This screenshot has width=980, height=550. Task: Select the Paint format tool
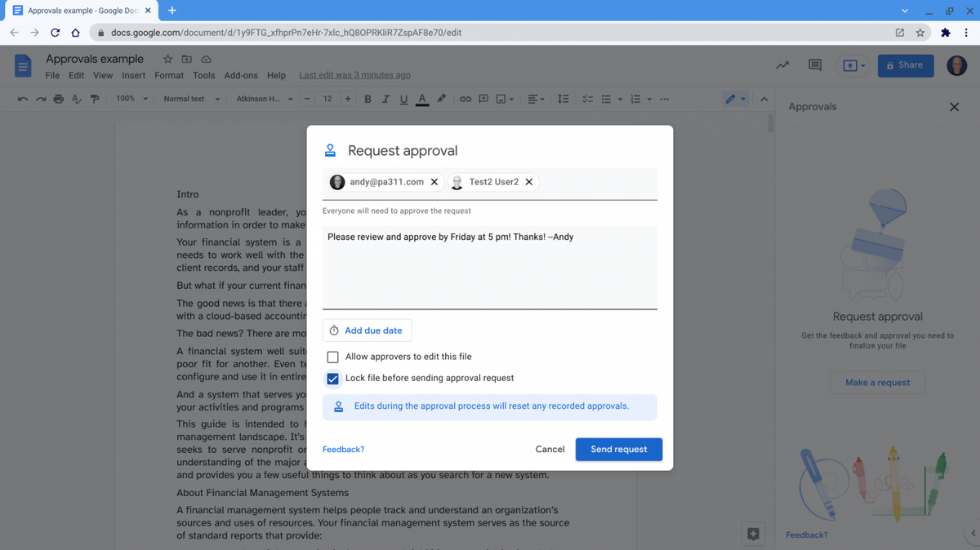(x=95, y=99)
